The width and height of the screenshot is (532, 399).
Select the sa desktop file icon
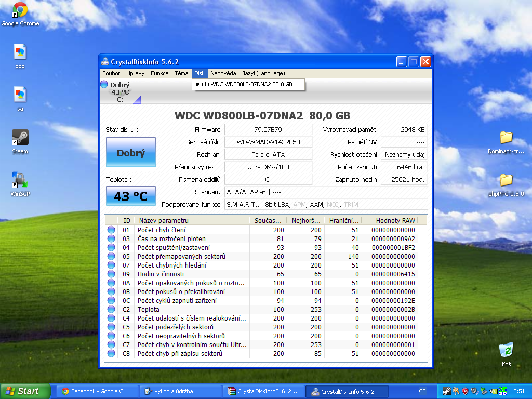point(20,99)
